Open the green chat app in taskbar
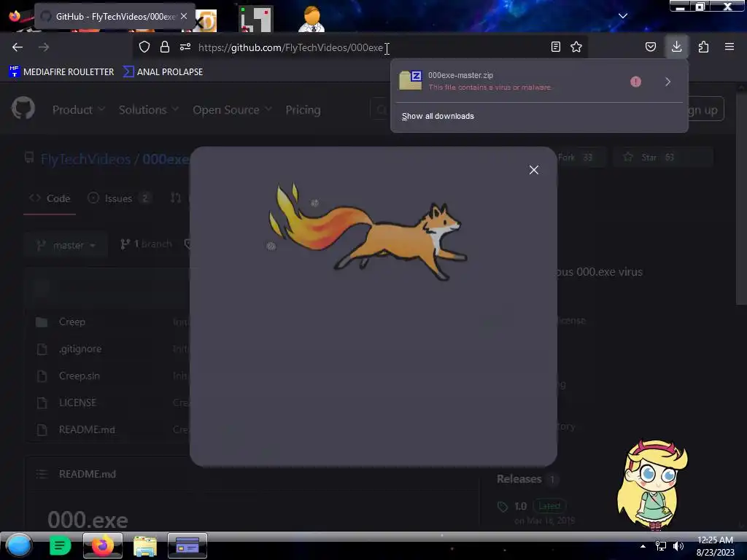Image resolution: width=747 pixels, height=560 pixels. coord(60,545)
